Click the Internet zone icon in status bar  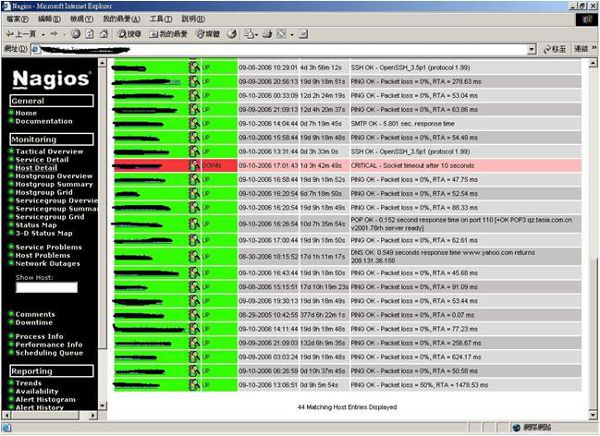pyautogui.click(x=516, y=428)
